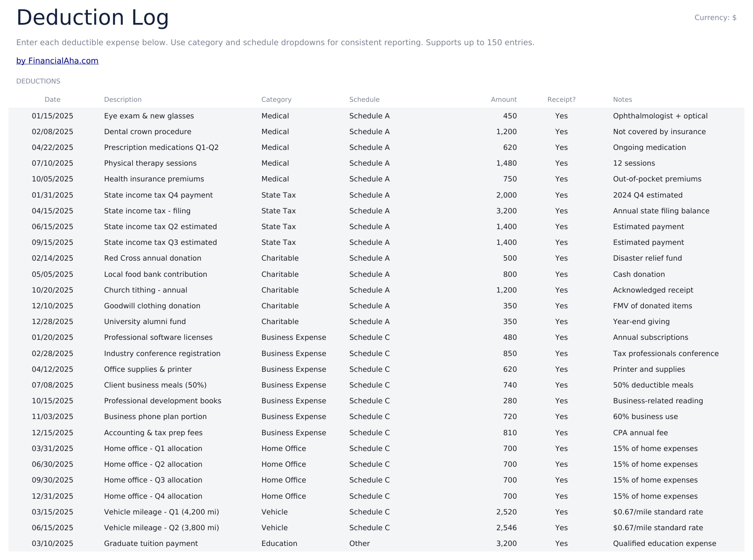Select 'Eye exam & new glasses' description
The width and height of the screenshot is (753, 560).
coord(149,116)
